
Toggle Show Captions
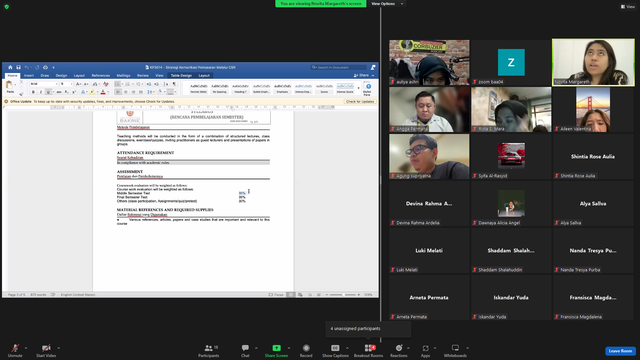tap(335, 350)
